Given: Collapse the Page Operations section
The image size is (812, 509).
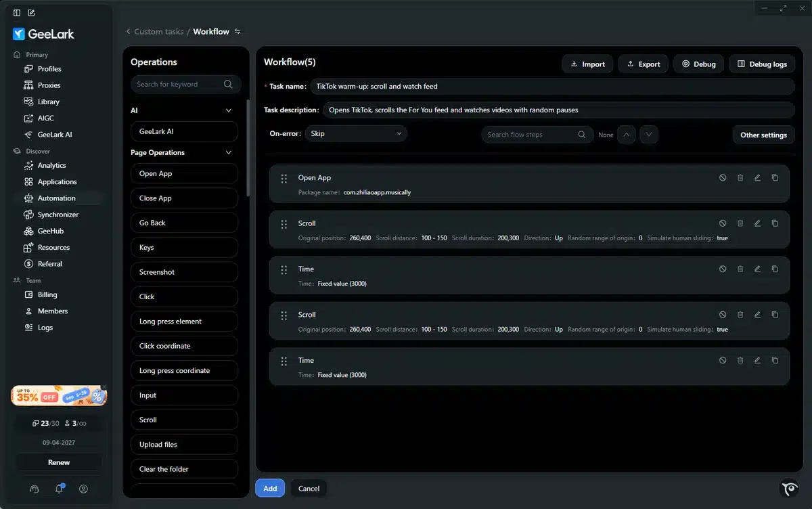Looking at the screenshot, I should [x=228, y=153].
